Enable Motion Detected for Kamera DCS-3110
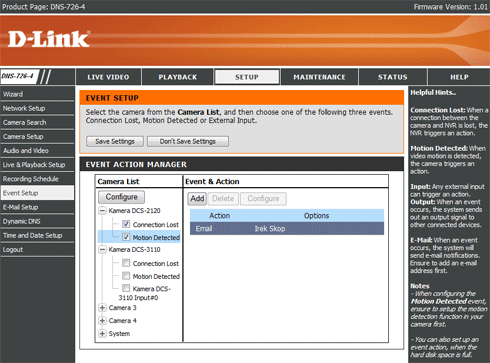 [x=126, y=276]
